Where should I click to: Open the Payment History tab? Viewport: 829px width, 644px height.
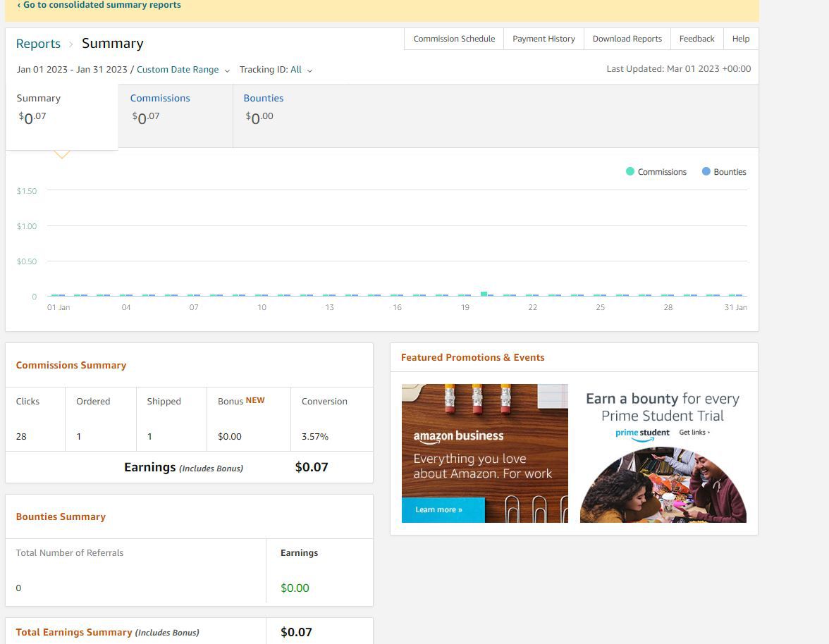tap(544, 39)
